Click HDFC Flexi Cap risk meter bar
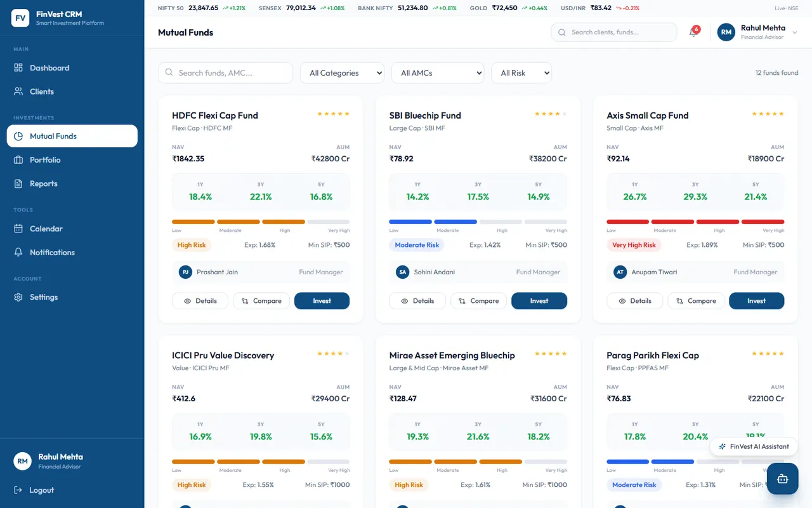The width and height of the screenshot is (812, 508). pos(261,222)
